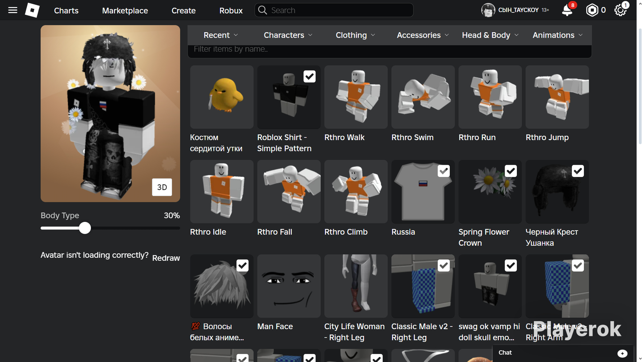Expand the Accessories dropdown
644x362 pixels.
tap(423, 35)
